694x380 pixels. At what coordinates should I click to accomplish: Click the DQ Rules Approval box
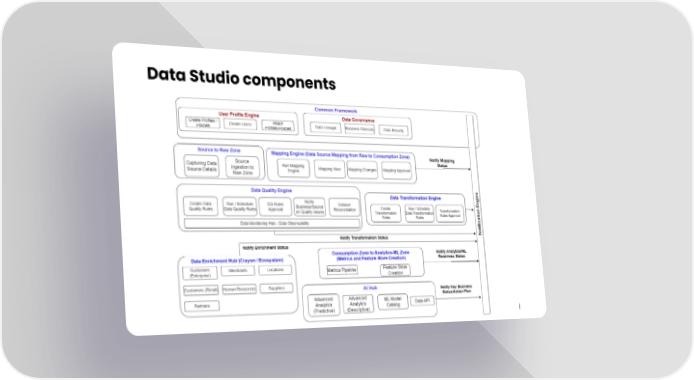pyautogui.click(x=275, y=207)
